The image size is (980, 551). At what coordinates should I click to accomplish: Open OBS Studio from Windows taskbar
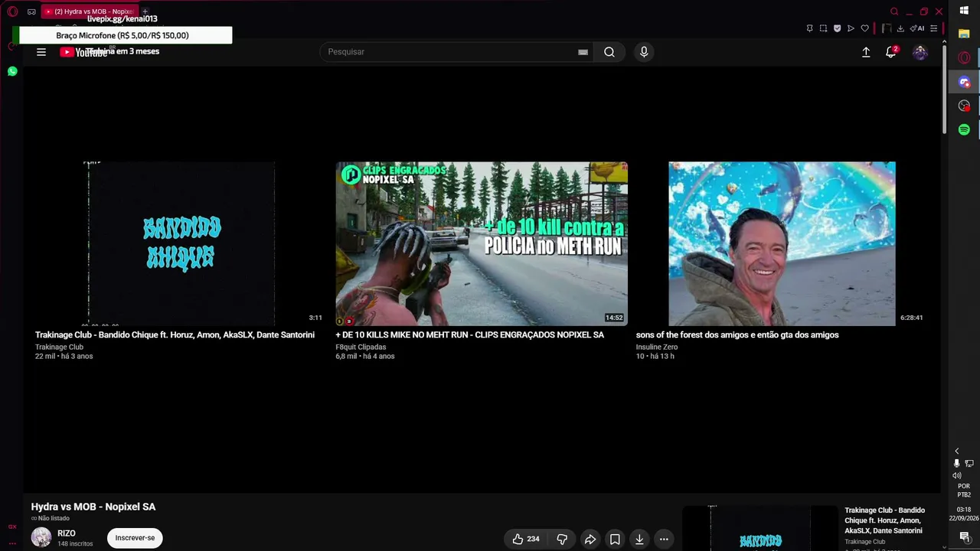(x=964, y=106)
